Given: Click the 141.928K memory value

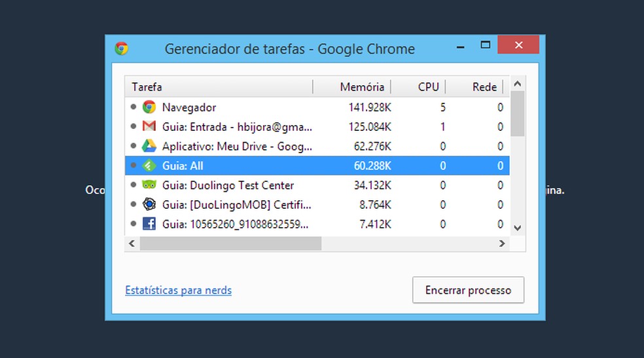Looking at the screenshot, I should coord(370,107).
